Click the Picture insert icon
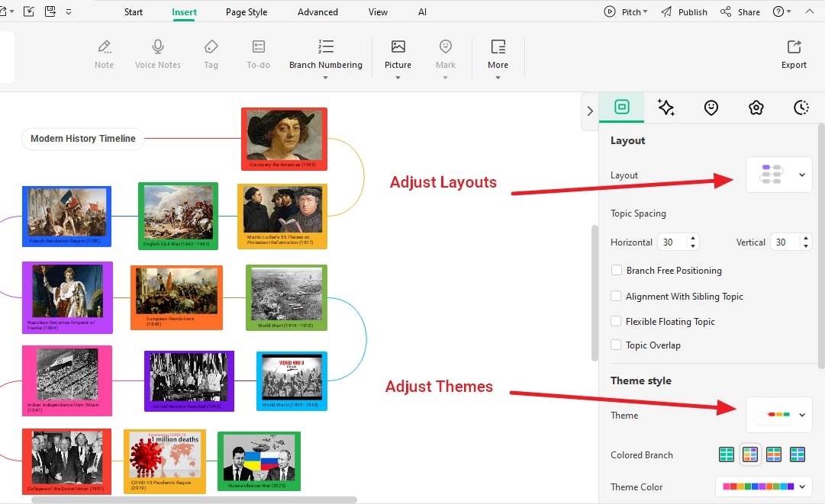Screen dimensions: 825x504 [398, 47]
